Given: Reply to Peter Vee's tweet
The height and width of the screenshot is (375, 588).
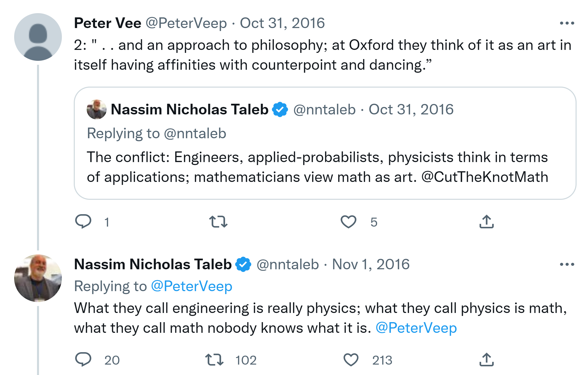Looking at the screenshot, I should click(x=83, y=221).
